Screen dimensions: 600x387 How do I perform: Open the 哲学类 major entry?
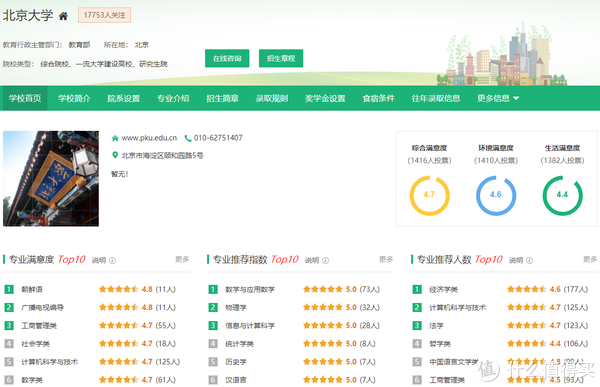pos(440,344)
